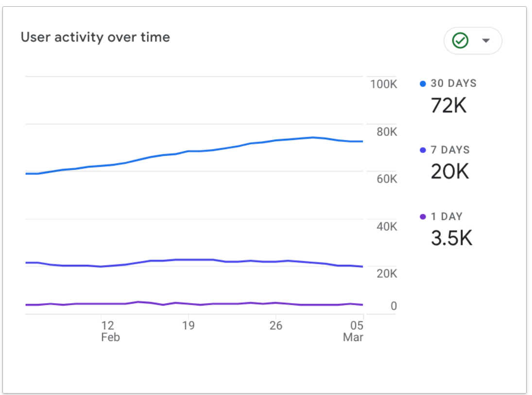This screenshot has width=532, height=395.
Task: Click the 20K value for 7 days
Action: point(450,172)
